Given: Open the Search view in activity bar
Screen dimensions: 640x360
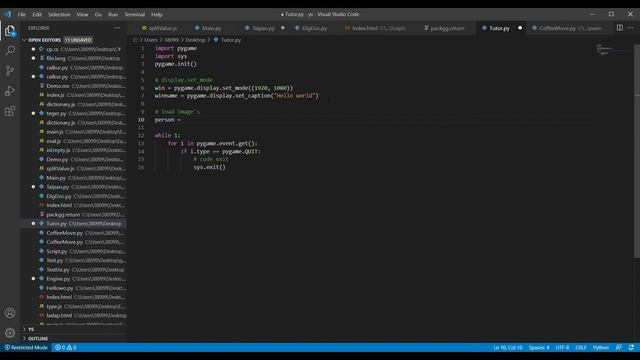Looking at the screenshot, I should click(x=10, y=51).
